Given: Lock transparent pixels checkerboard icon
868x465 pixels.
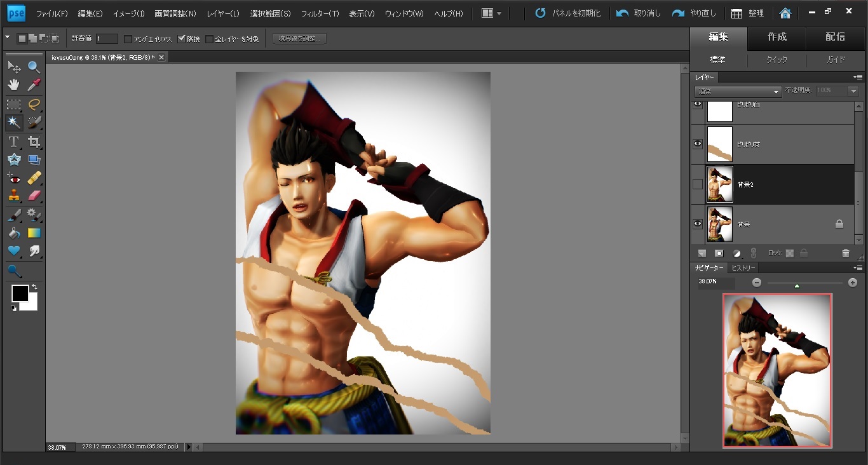Looking at the screenshot, I should pos(790,253).
